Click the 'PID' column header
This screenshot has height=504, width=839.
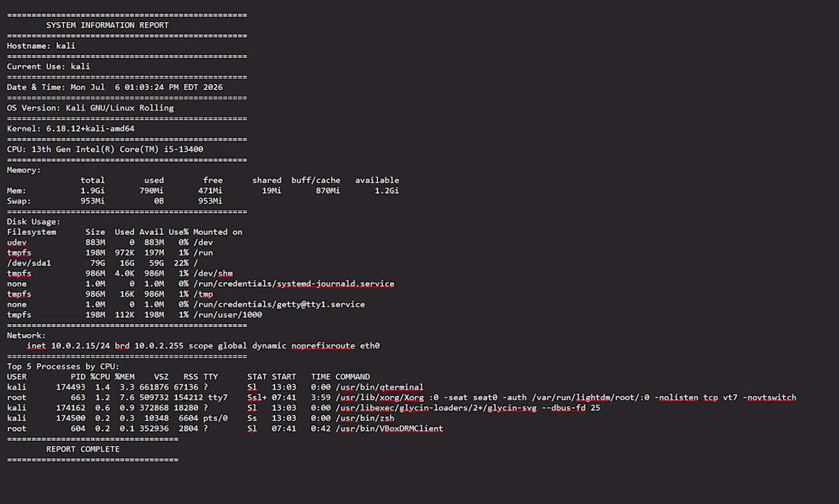(x=78, y=377)
